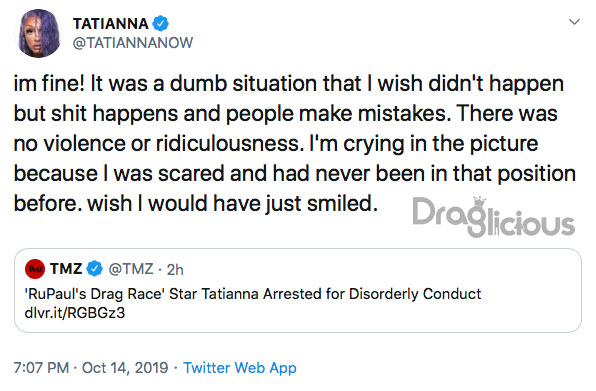
Task: Open Tatianna's purple-haired profile avatar
Action: 38,33
